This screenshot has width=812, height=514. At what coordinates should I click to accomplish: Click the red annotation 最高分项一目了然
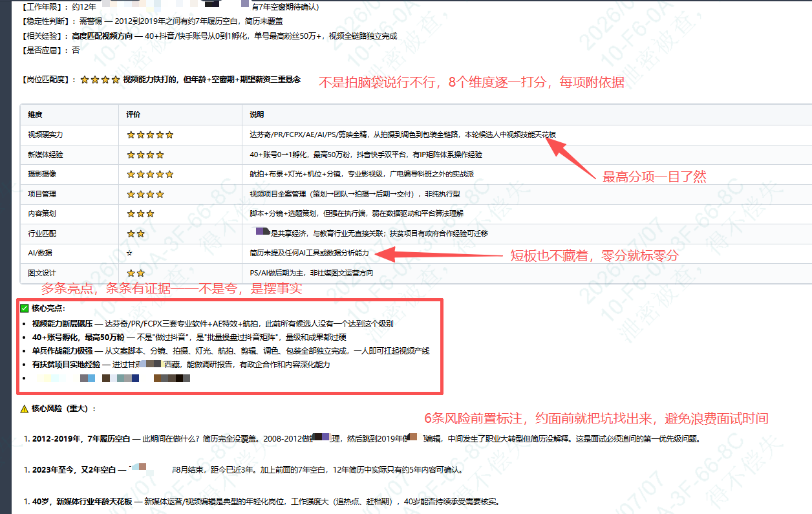click(x=654, y=177)
